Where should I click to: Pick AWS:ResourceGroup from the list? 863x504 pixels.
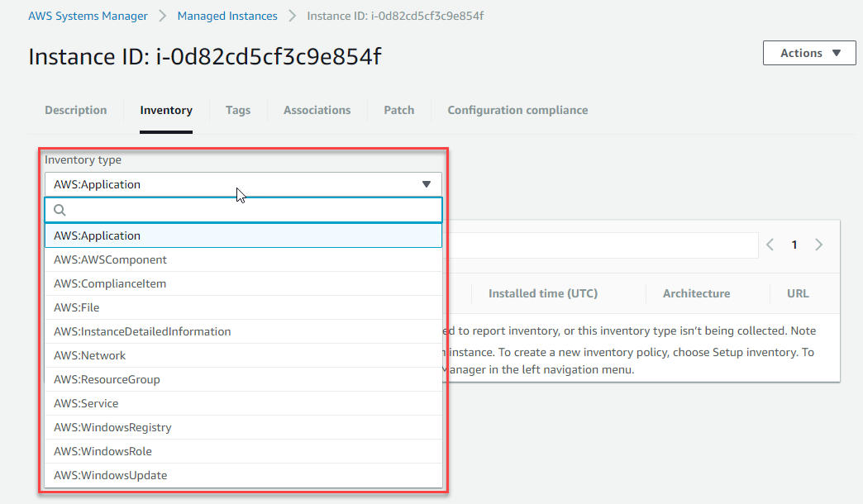tap(243, 379)
